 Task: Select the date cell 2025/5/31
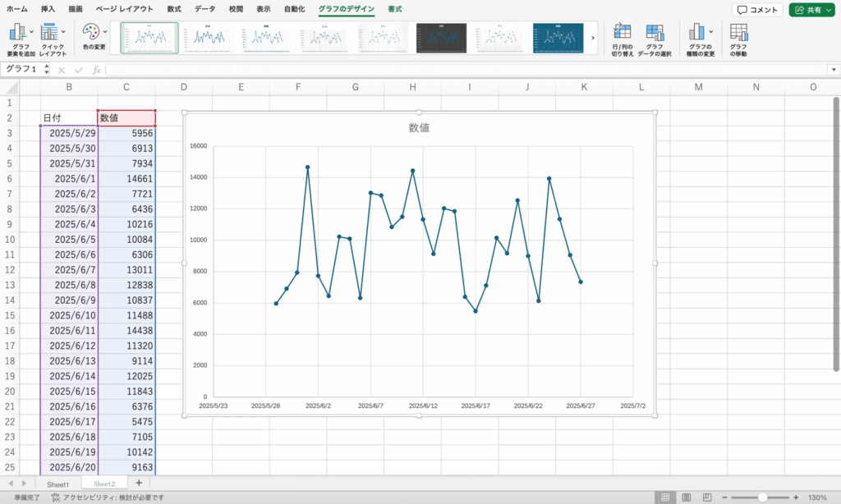[x=69, y=163]
